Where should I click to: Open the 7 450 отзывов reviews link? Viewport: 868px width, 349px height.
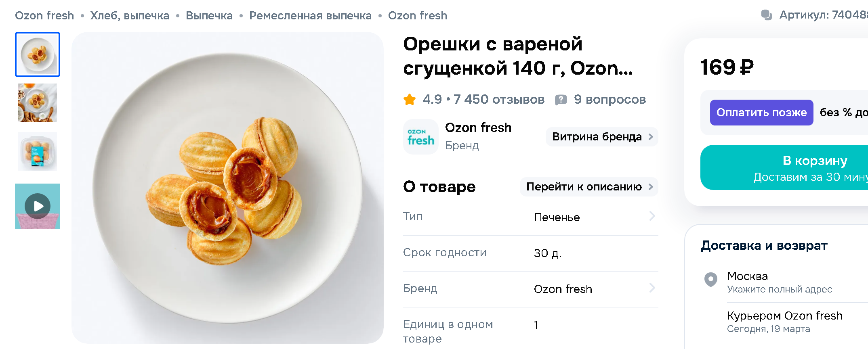(x=499, y=99)
